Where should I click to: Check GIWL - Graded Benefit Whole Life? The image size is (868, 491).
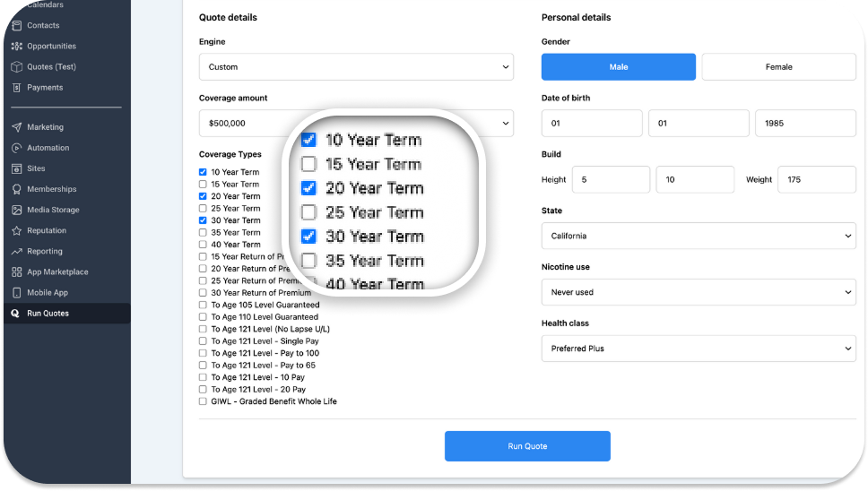[203, 401]
